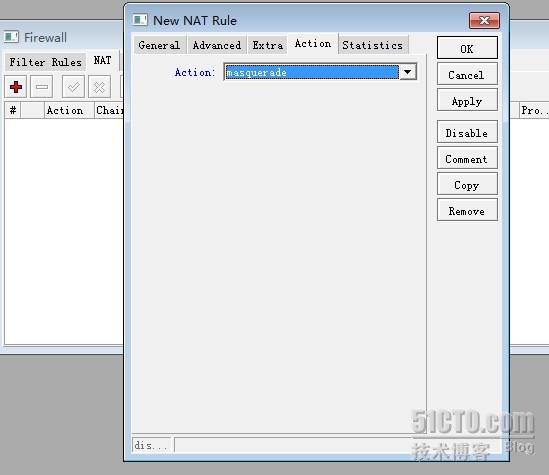549x475 pixels.
Task: Open the Statistics tab
Action: coord(373,45)
